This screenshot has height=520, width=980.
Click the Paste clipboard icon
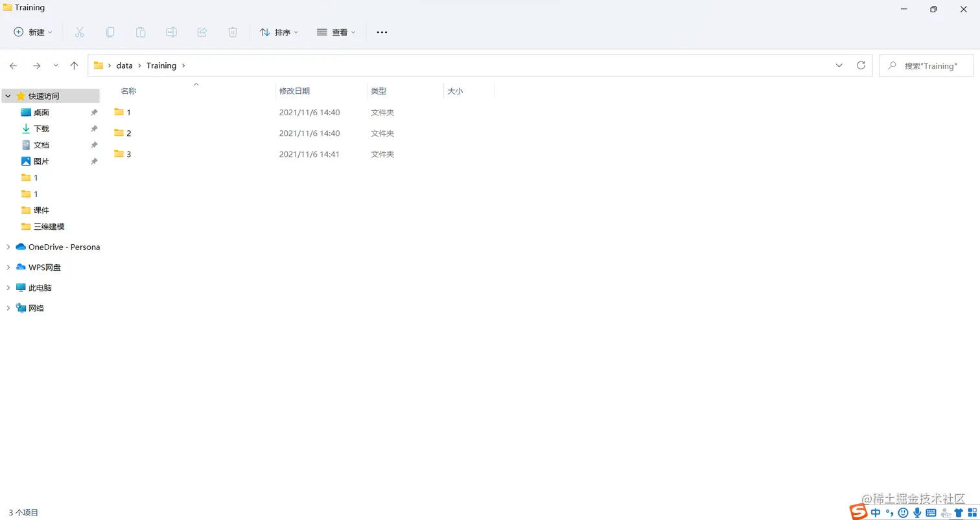pyautogui.click(x=141, y=32)
